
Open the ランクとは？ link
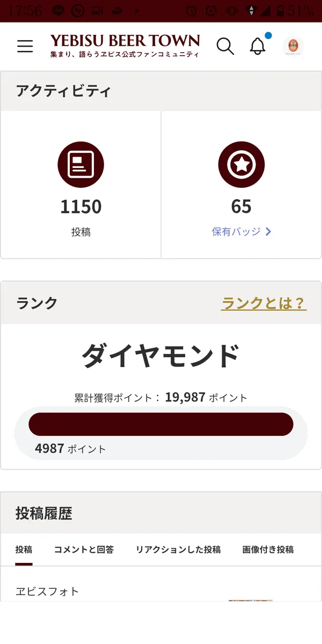click(264, 303)
